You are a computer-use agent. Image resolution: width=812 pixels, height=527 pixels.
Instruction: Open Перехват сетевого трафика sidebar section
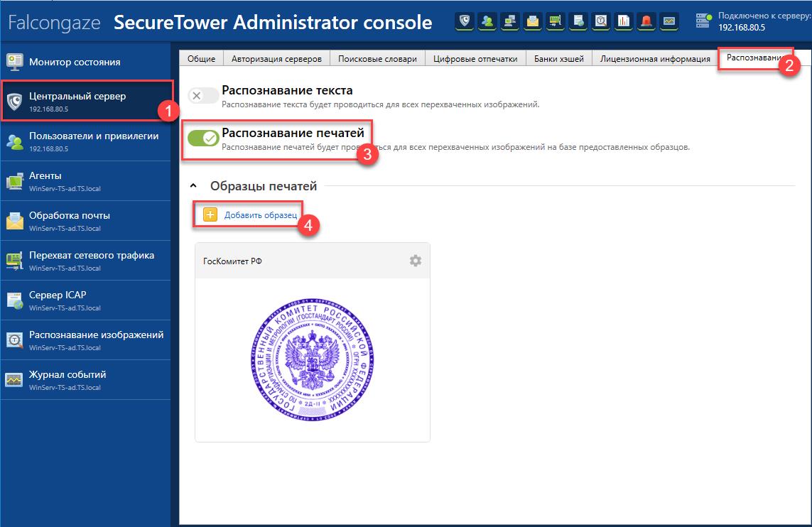pyautogui.click(x=85, y=261)
